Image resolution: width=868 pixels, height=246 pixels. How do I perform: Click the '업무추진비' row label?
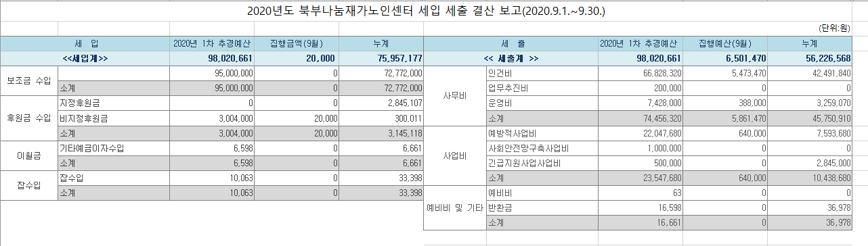tap(542, 88)
